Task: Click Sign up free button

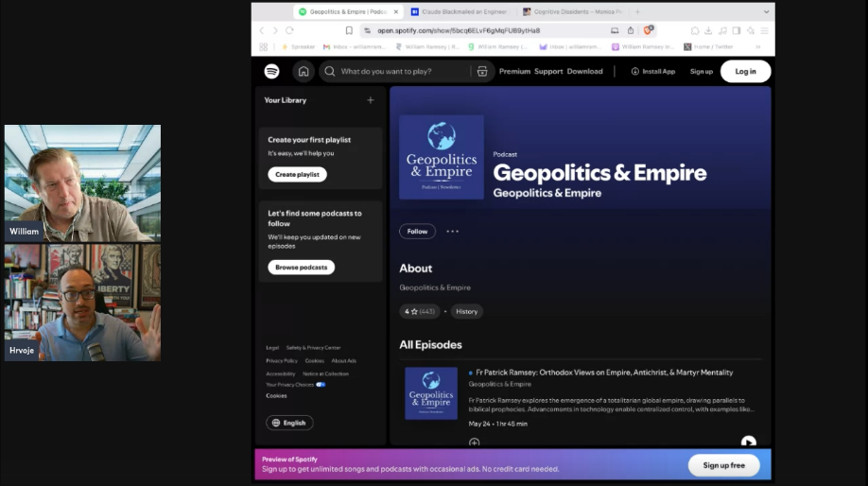Action: coord(723,465)
